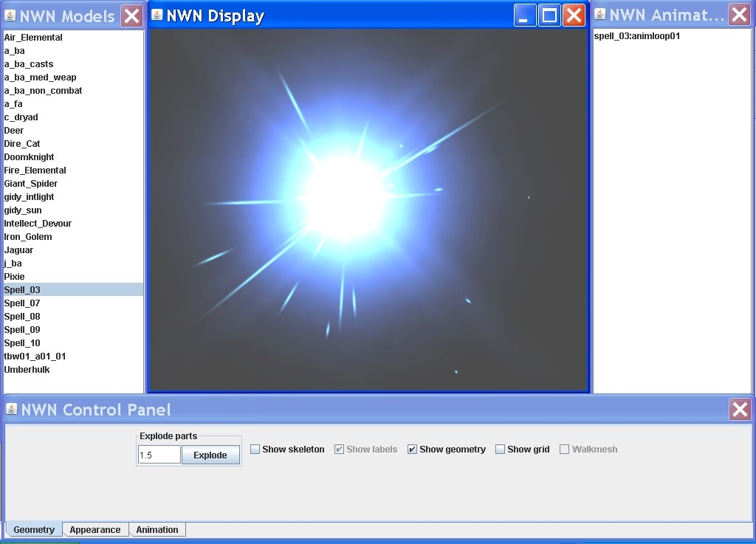756x544 pixels.
Task: Click the Explode parts value field
Action: click(159, 455)
